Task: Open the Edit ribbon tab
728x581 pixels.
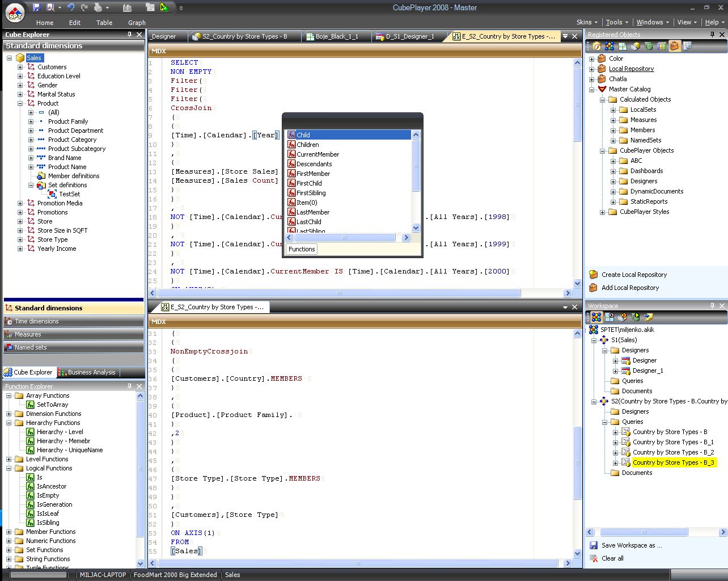Action: tap(75, 23)
